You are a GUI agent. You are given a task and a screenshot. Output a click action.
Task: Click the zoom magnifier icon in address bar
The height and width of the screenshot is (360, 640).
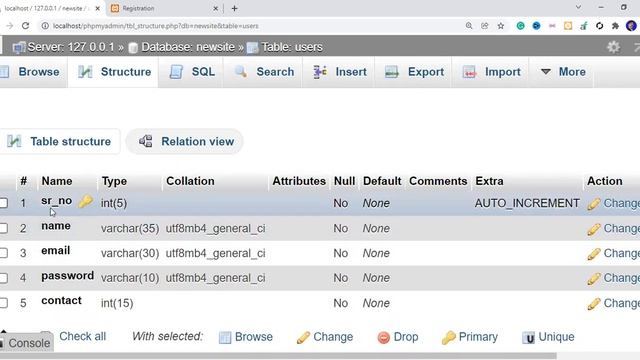(x=469, y=26)
